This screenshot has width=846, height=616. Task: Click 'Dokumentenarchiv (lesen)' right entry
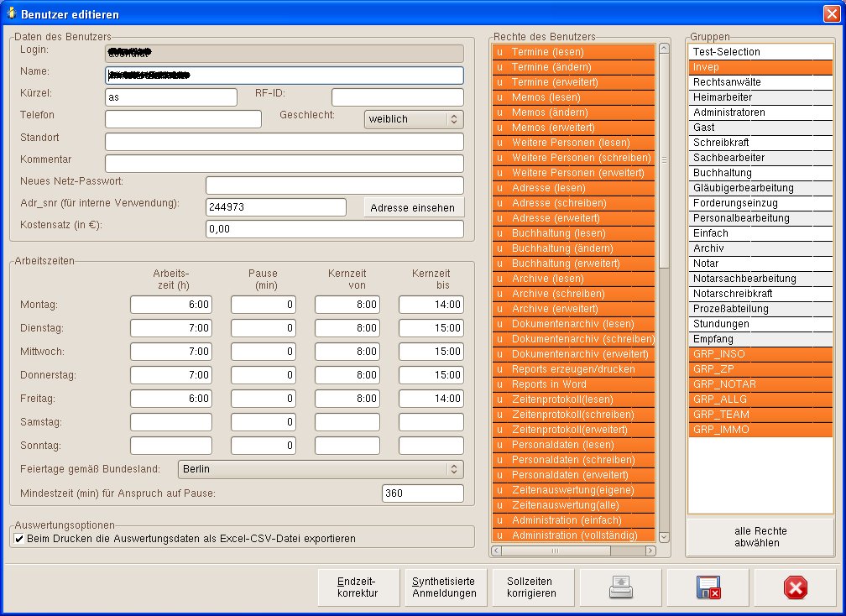(x=573, y=324)
